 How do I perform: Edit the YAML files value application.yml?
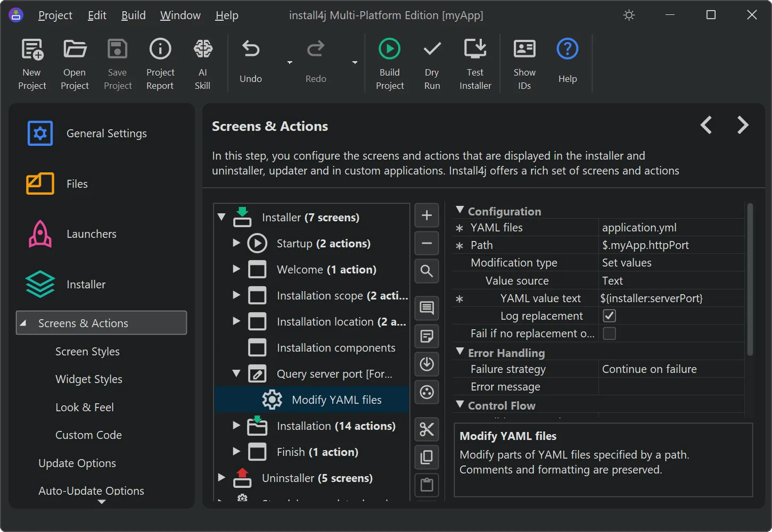671,228
